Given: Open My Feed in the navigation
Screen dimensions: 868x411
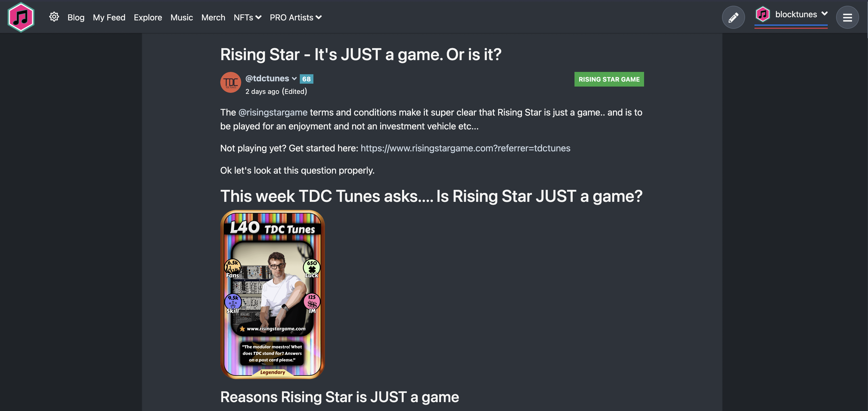Looking at the screenshot, I should 109,18.
